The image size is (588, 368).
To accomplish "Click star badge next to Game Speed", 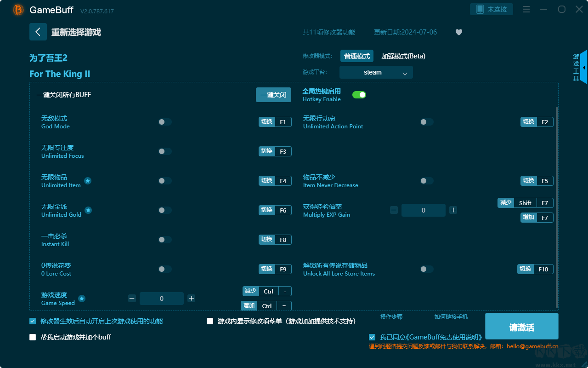I will [82, 299].
